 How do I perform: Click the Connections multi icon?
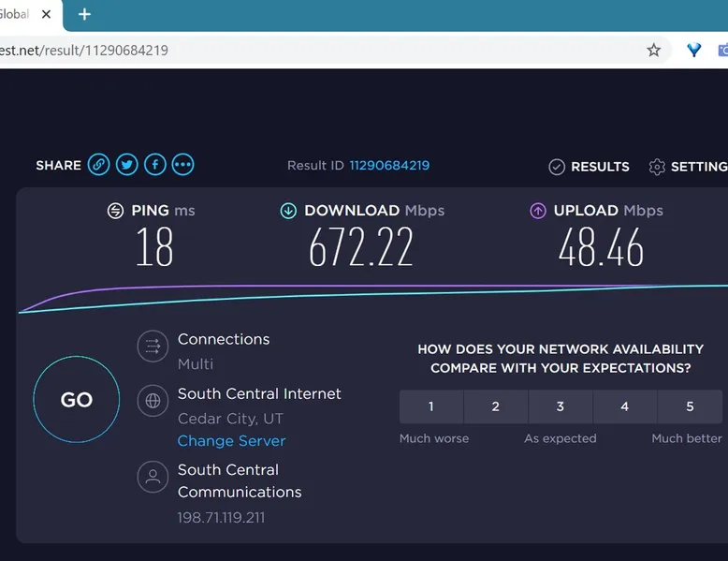point(153,347)
